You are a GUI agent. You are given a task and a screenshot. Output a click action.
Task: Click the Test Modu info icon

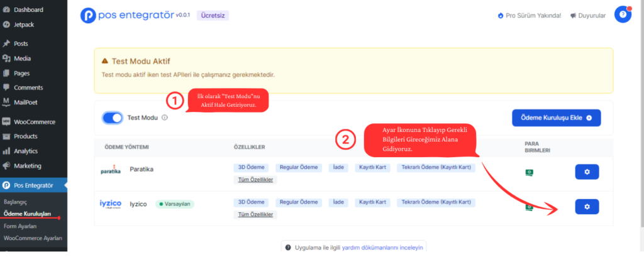tap(165, 117)
